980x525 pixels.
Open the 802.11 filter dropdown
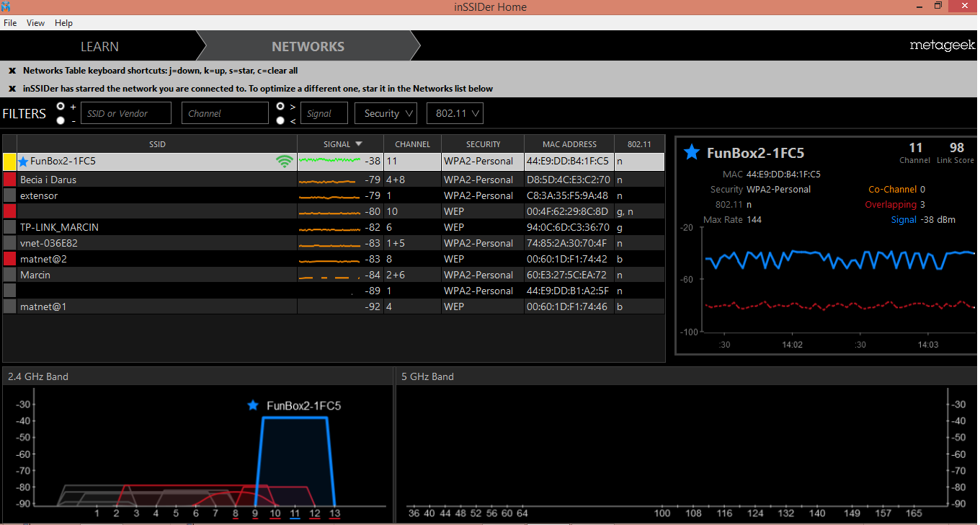pos(455,113)
